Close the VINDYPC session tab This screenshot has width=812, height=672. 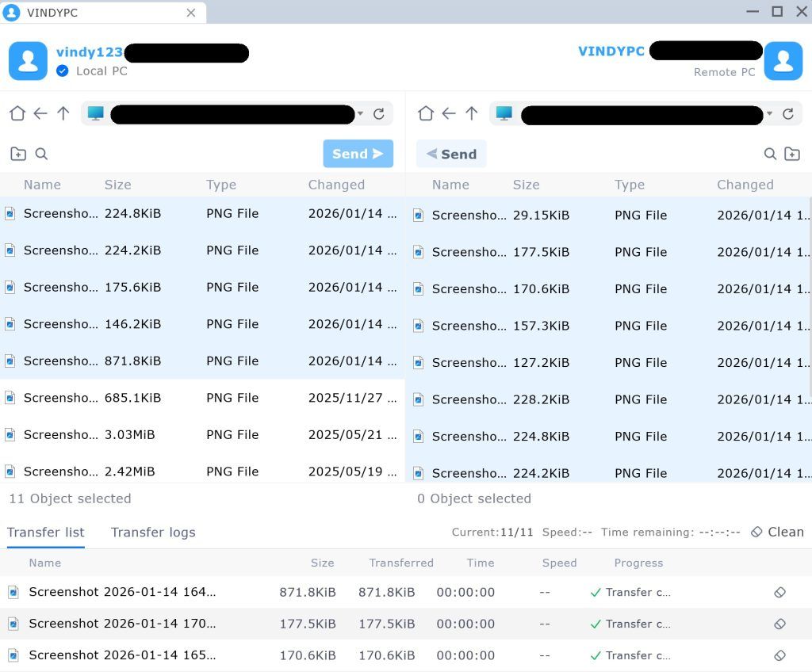tap(191, 13)
